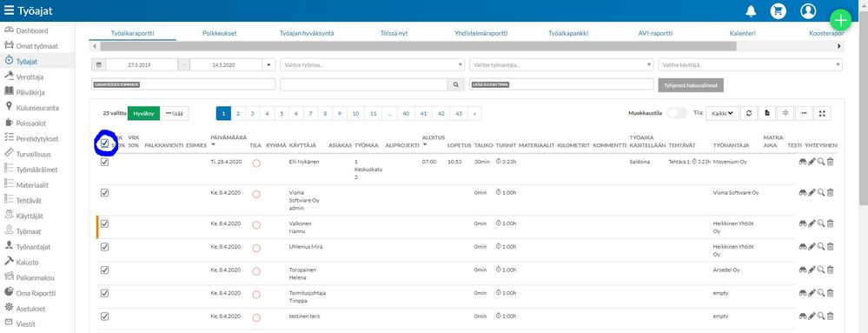This screenshot has height=333, width=868.
Task: Click the green plus add button
Action: coord(841,21)
